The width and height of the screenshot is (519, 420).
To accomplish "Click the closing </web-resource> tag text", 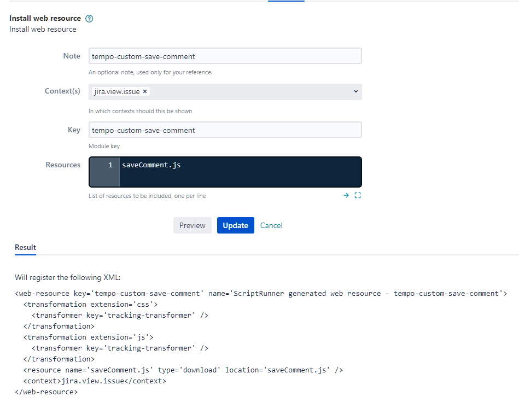I will pos(46,392).
